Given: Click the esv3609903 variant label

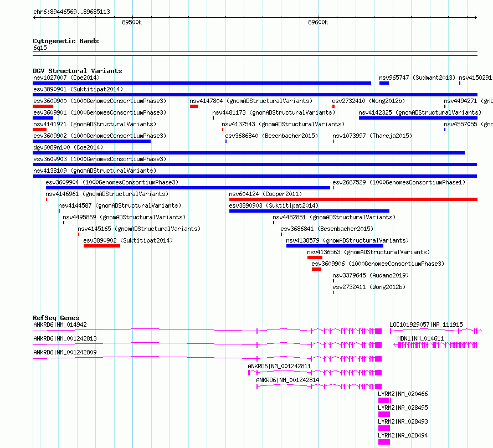Looking at the screenshot, I should [100, 159].
